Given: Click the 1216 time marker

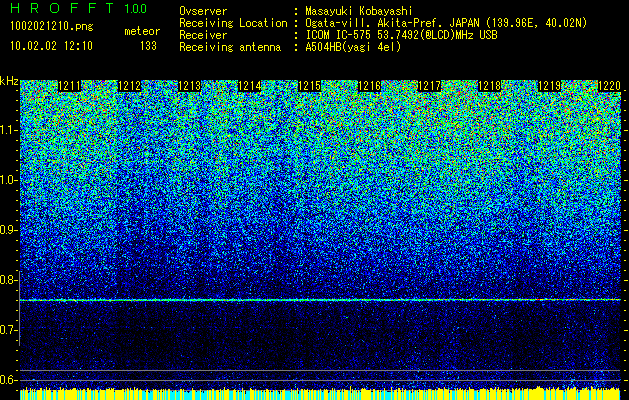Looking at the screenshot, I should click(x=369, y=86).
